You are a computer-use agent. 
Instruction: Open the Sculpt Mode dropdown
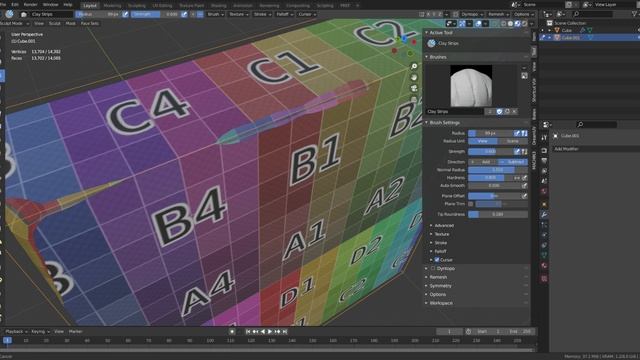coord(14,24)
